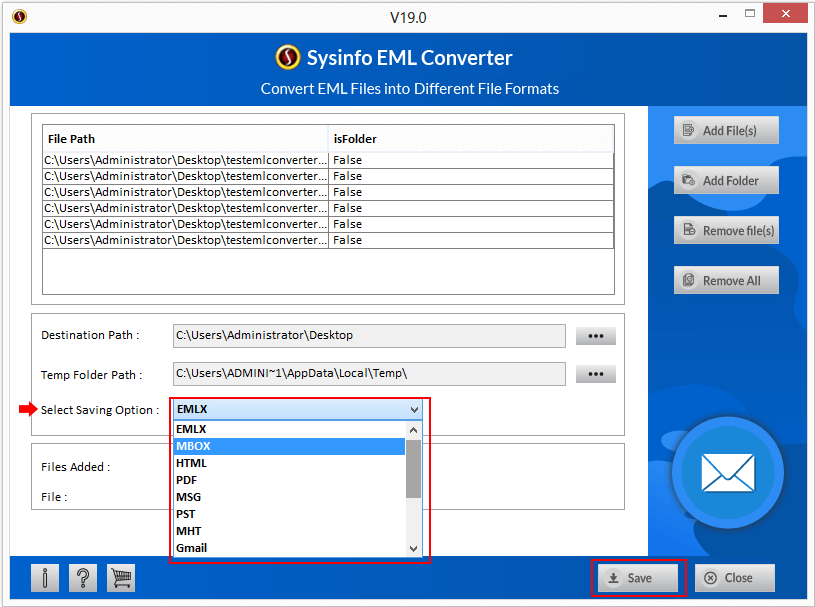Select Gmail from the dropdown list
Screen dimensions: 815x607
tap(191, 548)
